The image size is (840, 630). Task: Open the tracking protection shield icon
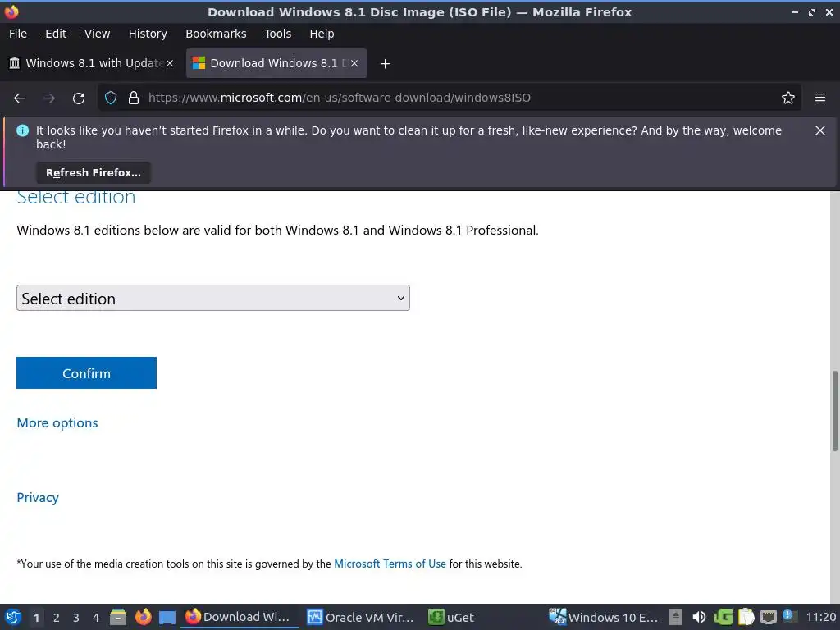[x=111, y=98]
